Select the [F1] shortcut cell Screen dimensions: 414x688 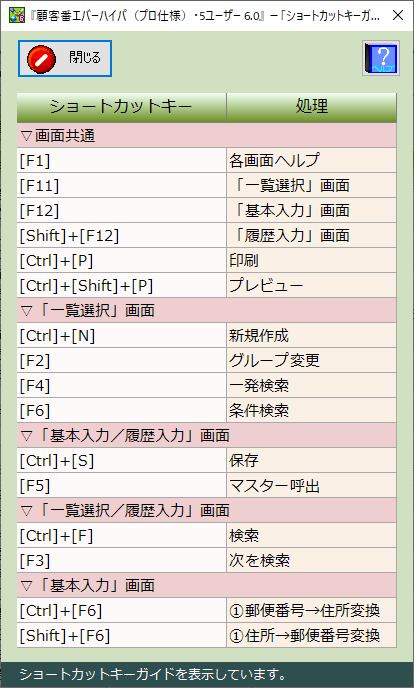(121, 161)
